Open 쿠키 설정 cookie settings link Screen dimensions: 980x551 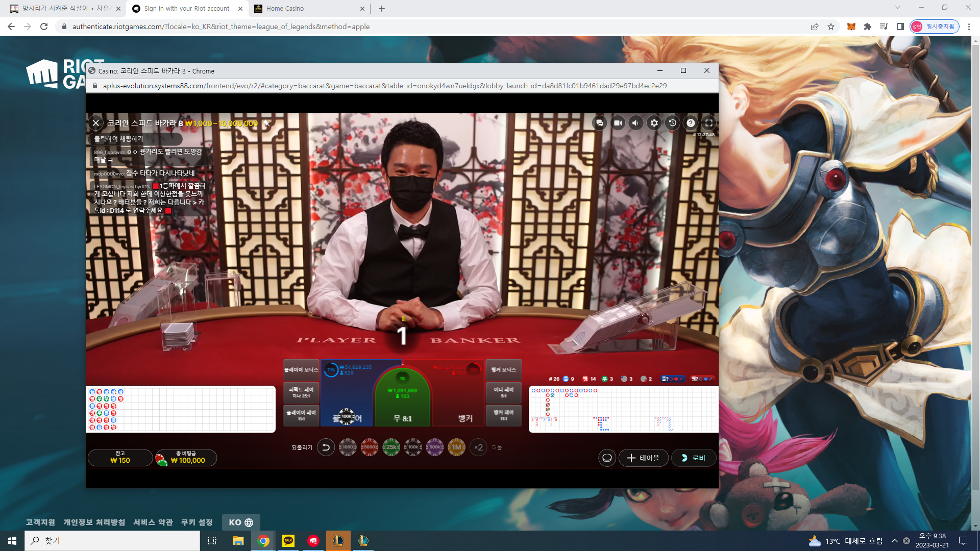tap(197, 522)
